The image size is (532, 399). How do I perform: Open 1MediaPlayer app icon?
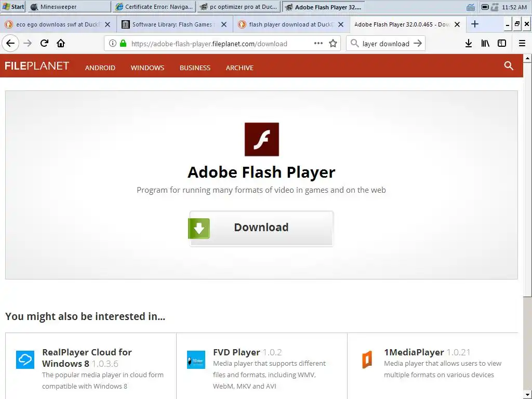click(367, 360)
